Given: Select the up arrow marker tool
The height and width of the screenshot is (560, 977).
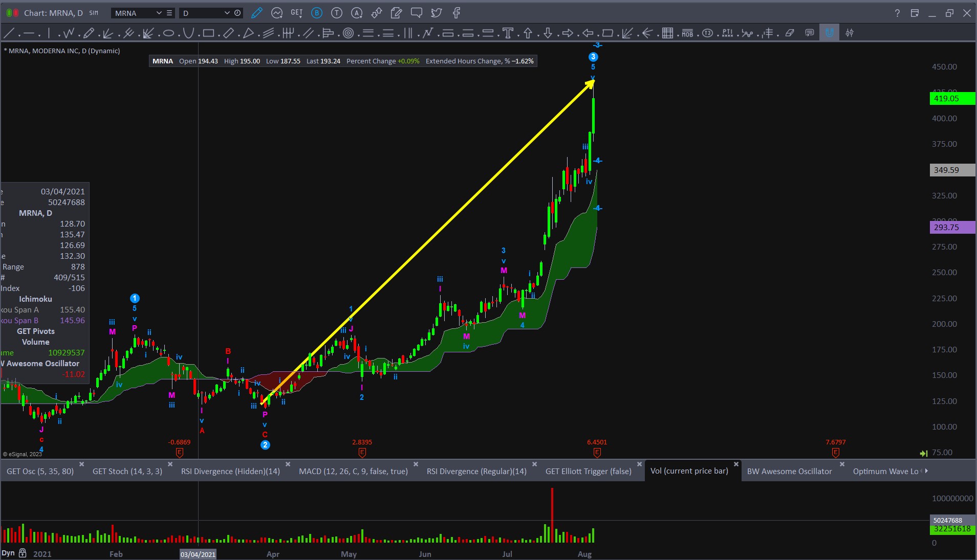Looking at the screenshot, I should pos(528,33).
